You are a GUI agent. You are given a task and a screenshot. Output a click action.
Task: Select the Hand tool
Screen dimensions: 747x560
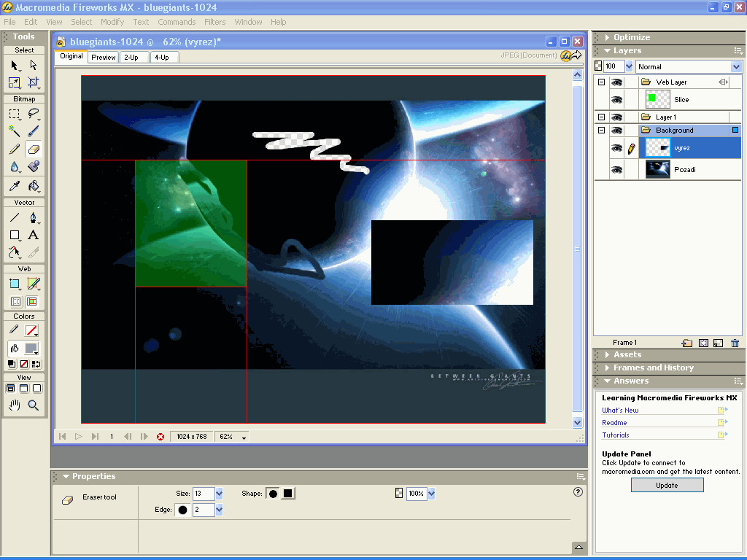click(x=15, y=405)
